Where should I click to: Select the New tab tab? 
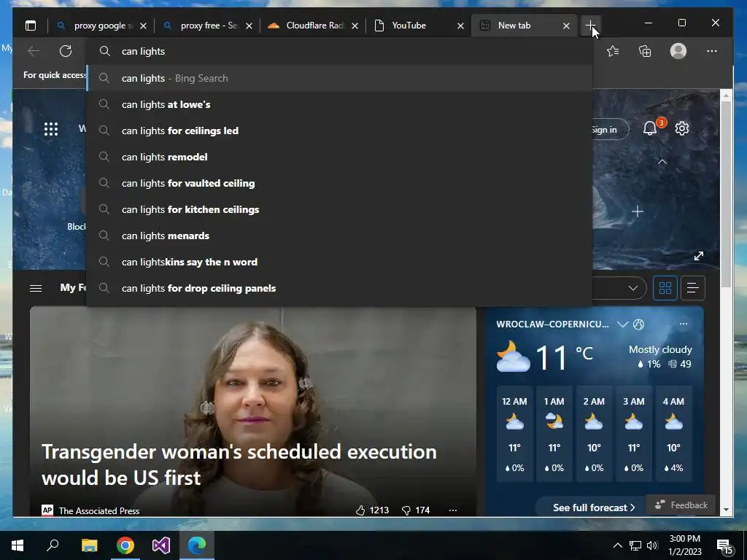[524, 26]
